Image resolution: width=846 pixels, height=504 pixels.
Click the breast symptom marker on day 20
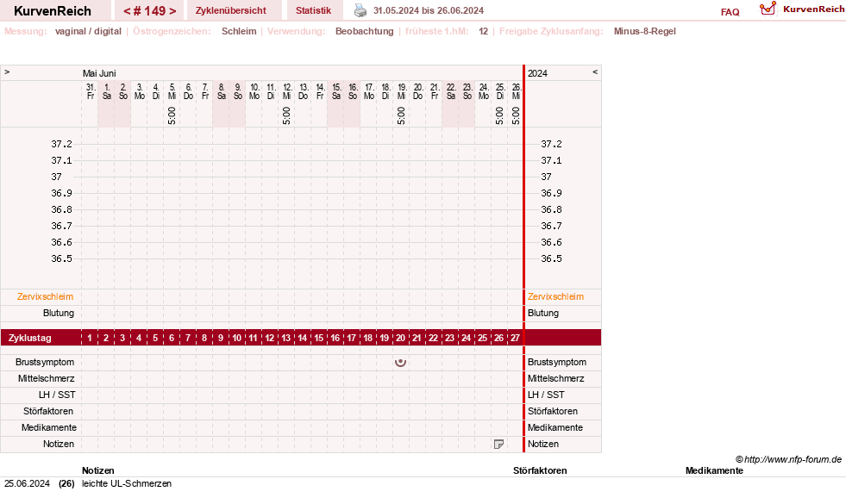click(x=400, y=362)
